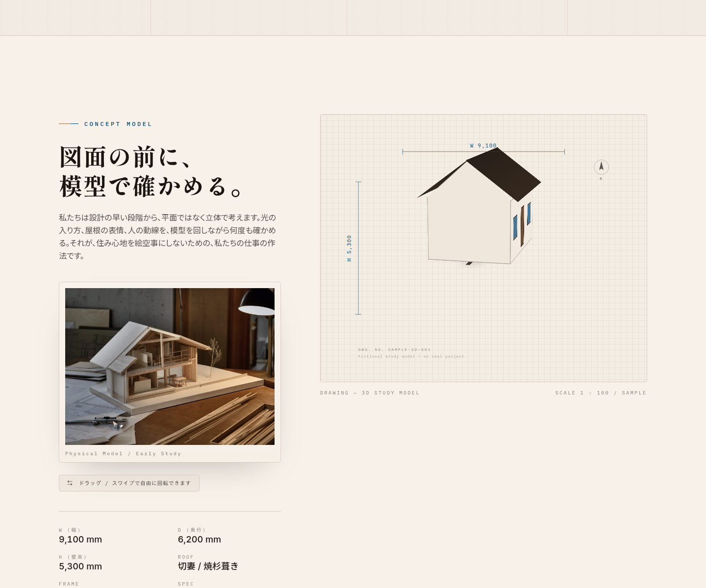Click the 'D (奥行)' spec label
The image size is (706, 588).
pyautogui.click(x=192, y=530)
